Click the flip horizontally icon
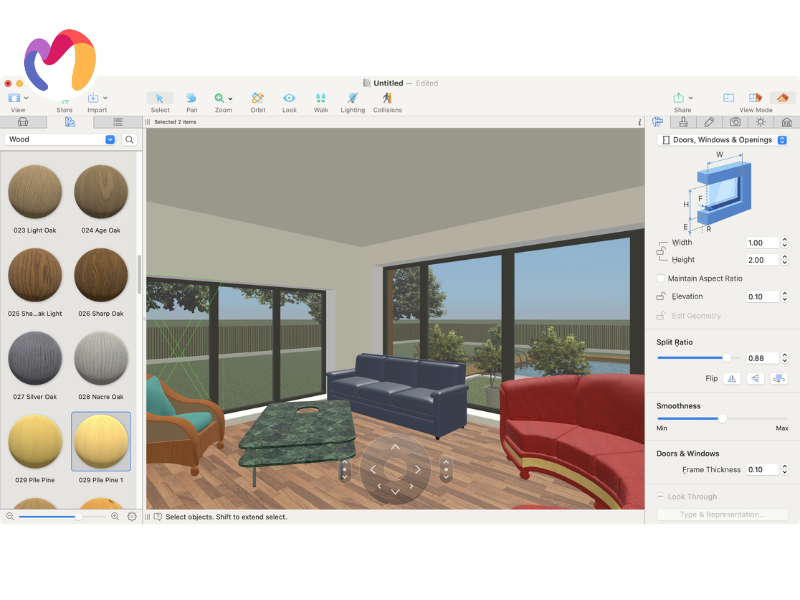This screenshot has height=600, width=800. coord(731,379)
